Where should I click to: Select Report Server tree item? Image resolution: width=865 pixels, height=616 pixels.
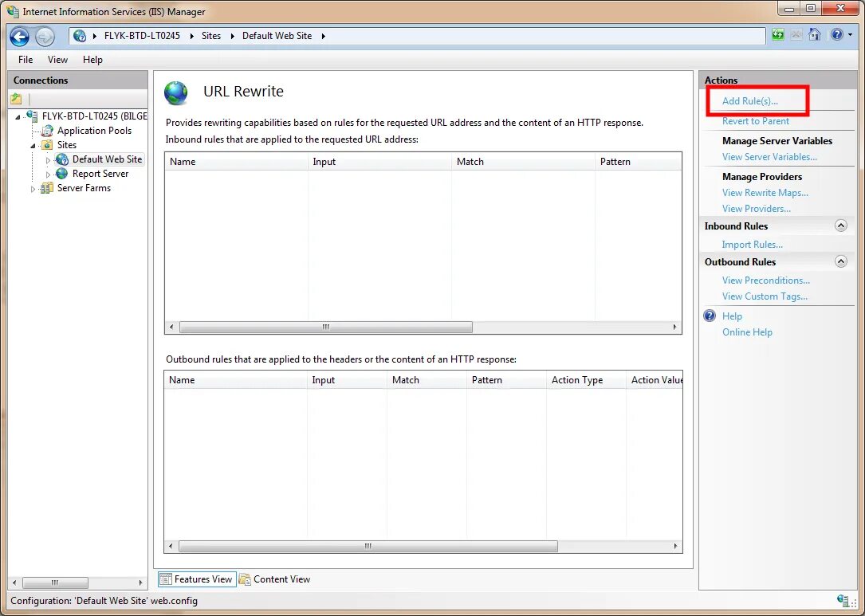coord(100,174)
